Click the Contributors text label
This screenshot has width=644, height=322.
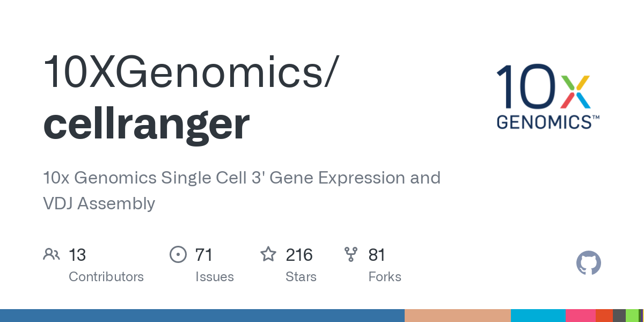pyautogui.click(x=106, y=277)
